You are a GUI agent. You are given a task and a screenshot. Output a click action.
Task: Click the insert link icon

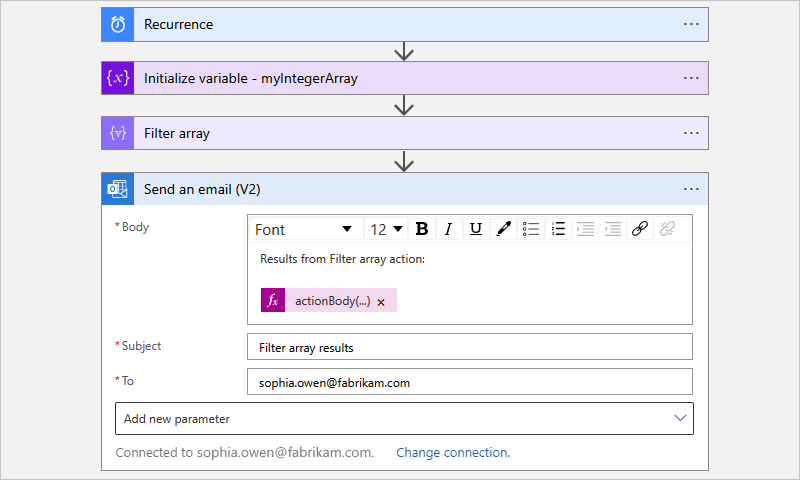pyautogui.click(x=641, y=229)
